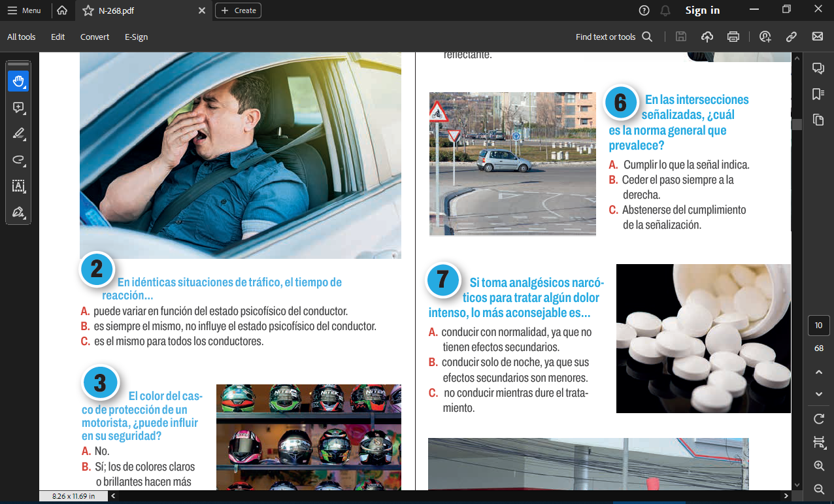Click the horizontal scrollbar left arrow
Image resolution: width=834 pixels, height=504 pixels.
(112, 496)
